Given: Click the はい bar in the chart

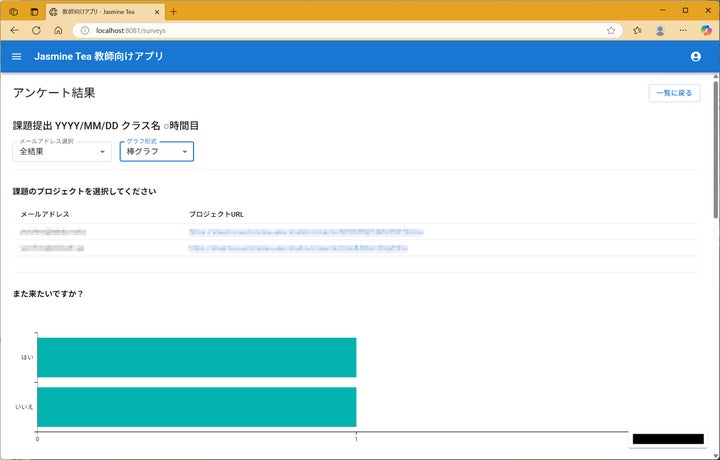Looking at the screenshot, I should 197,357.
